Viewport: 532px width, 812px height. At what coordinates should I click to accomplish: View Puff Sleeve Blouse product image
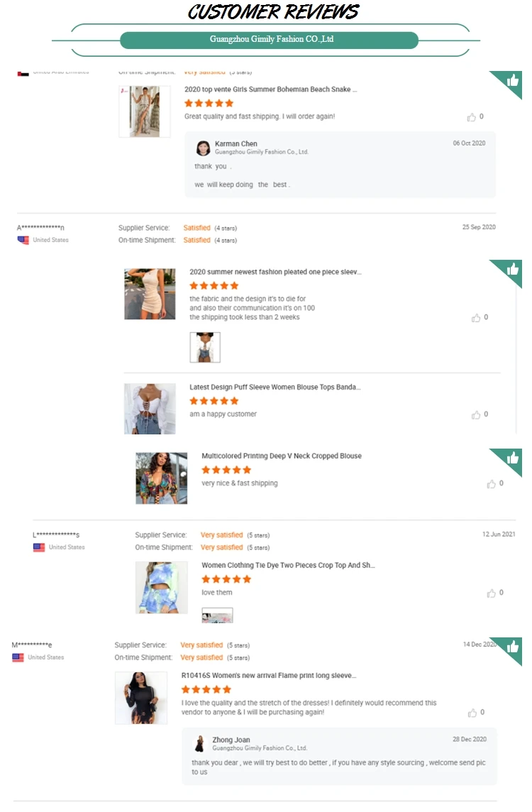click(x=150, y=409)
